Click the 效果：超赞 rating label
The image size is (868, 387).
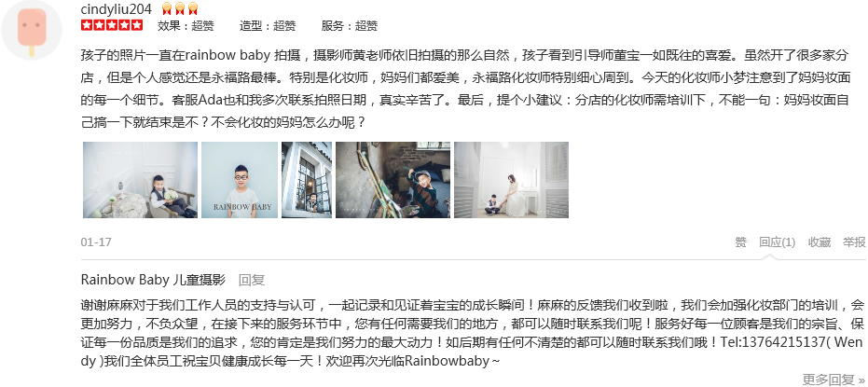[186, 25]
